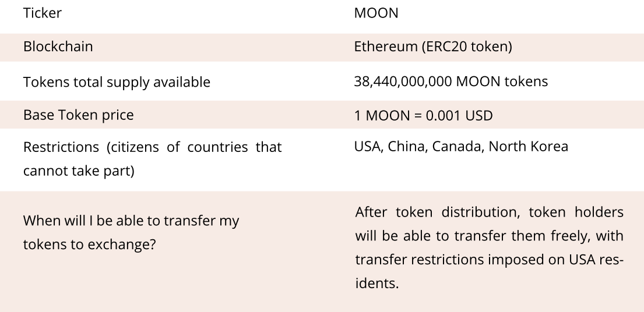The width and height of the screenshot is (644, 312).
Task: Click 'After token distribution, token holders' line
Action: pos(489,212)
